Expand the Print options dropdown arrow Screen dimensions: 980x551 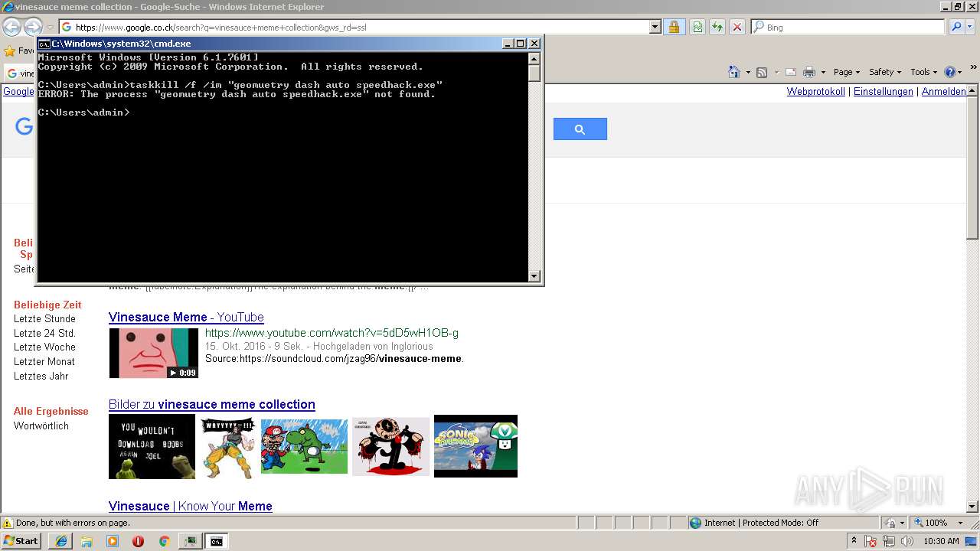point(823,72)
